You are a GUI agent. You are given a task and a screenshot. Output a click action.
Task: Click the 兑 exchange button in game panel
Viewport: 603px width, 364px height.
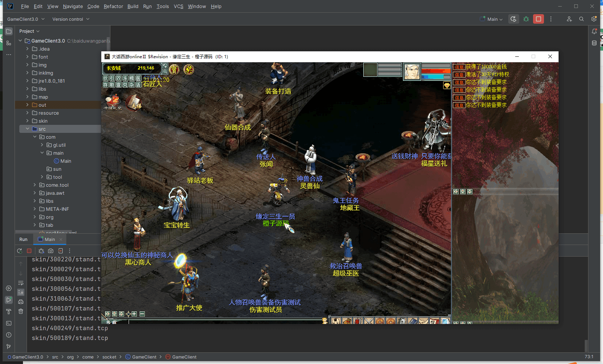(x=125, y=85)
